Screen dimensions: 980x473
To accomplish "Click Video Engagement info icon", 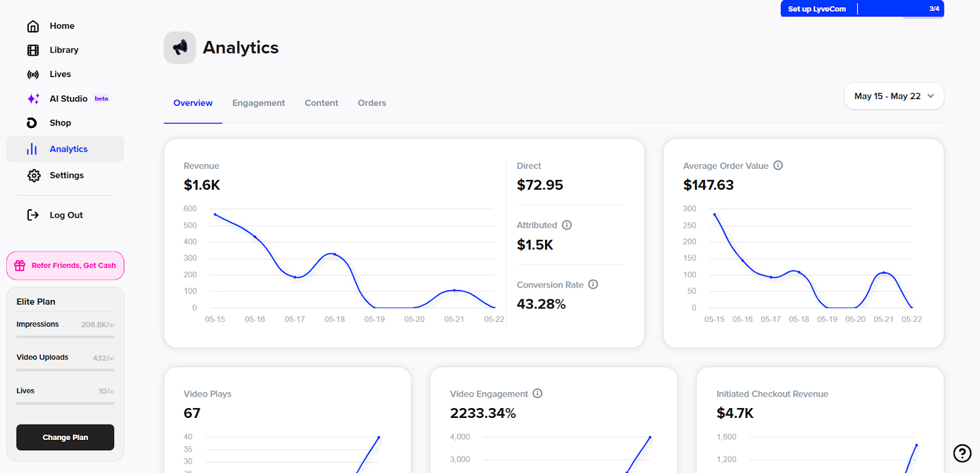I will (537, 393).
